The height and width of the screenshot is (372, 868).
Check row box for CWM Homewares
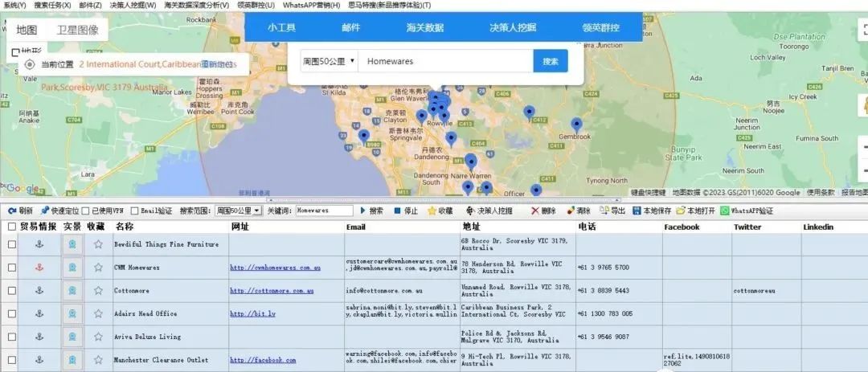(x=12, y=268)
